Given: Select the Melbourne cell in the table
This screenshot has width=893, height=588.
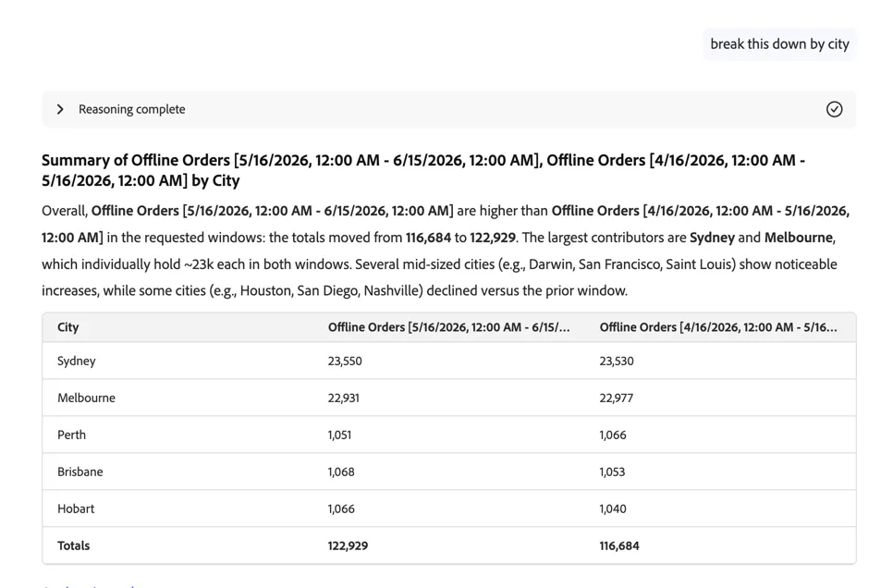Looking at the screenshot, I should point(86,398).
